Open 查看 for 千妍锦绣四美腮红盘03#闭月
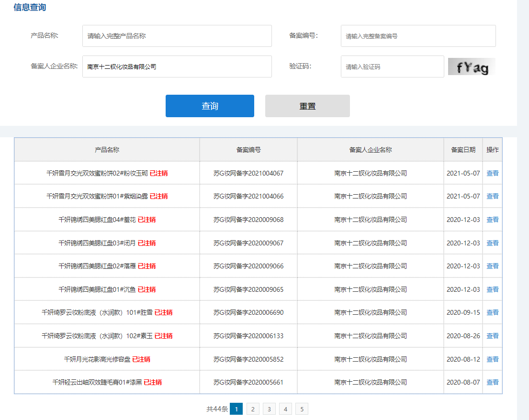 click(x=492, y=243)
